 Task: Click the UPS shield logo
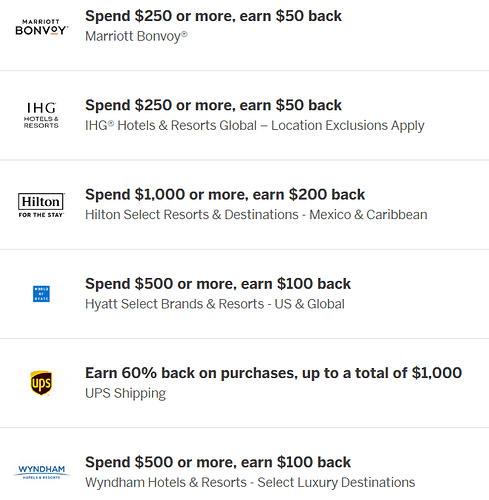41,383
